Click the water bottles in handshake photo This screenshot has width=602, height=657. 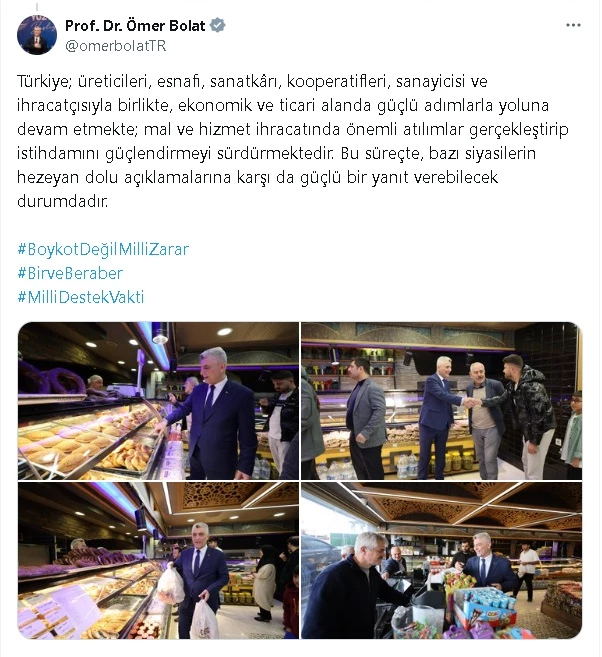(408, 466)
